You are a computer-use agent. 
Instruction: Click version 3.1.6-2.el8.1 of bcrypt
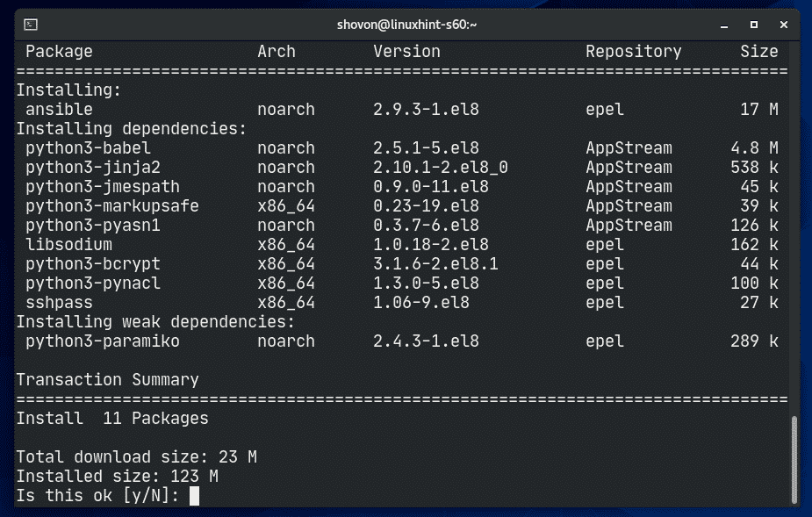tap(435, 264)
